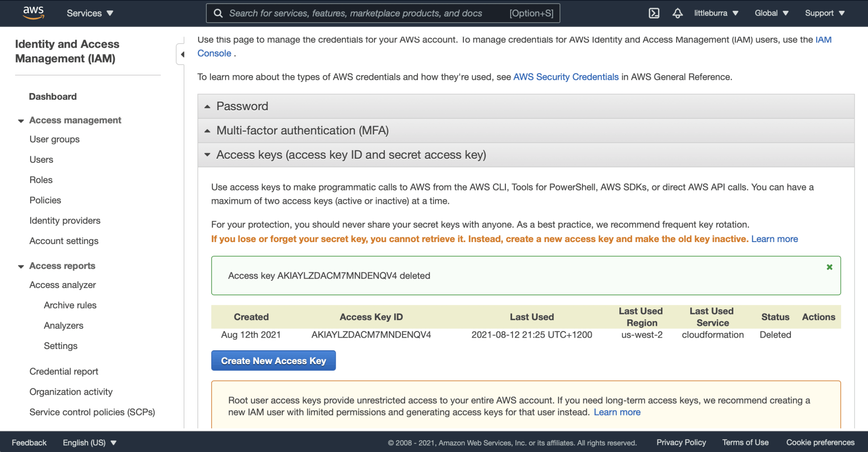Click the AWS logo home icon
This screenshot has width=868, height=452.
tap(34, 13)
